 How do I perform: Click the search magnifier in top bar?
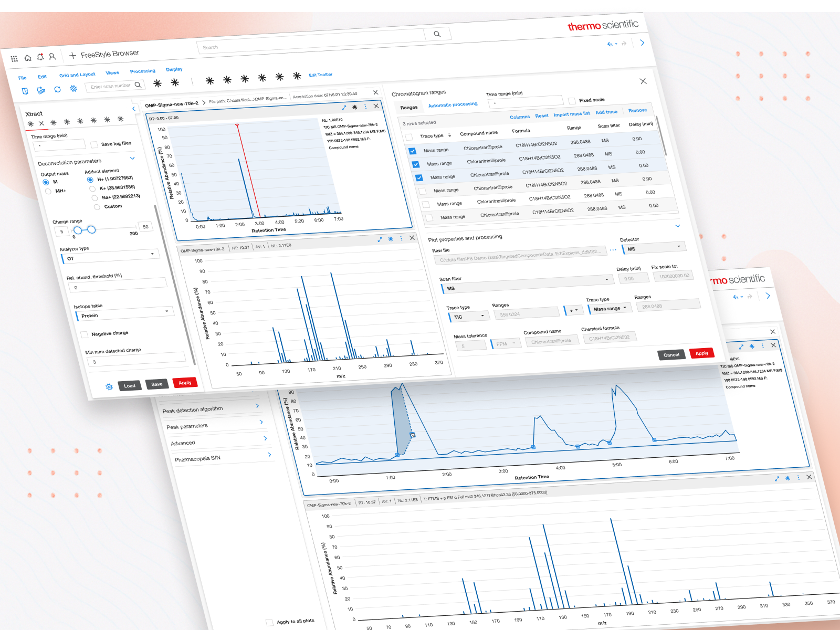[x=437, y=34]
